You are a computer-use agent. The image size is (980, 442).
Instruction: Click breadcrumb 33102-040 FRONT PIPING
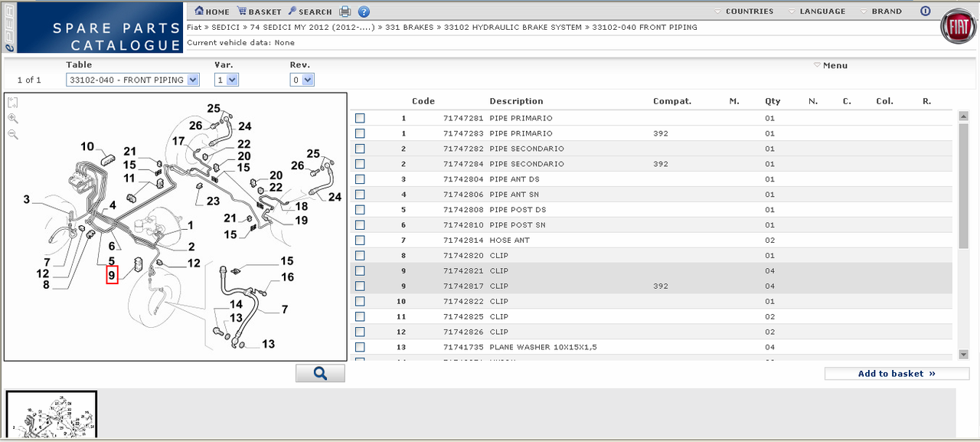[x=644, y=28]
